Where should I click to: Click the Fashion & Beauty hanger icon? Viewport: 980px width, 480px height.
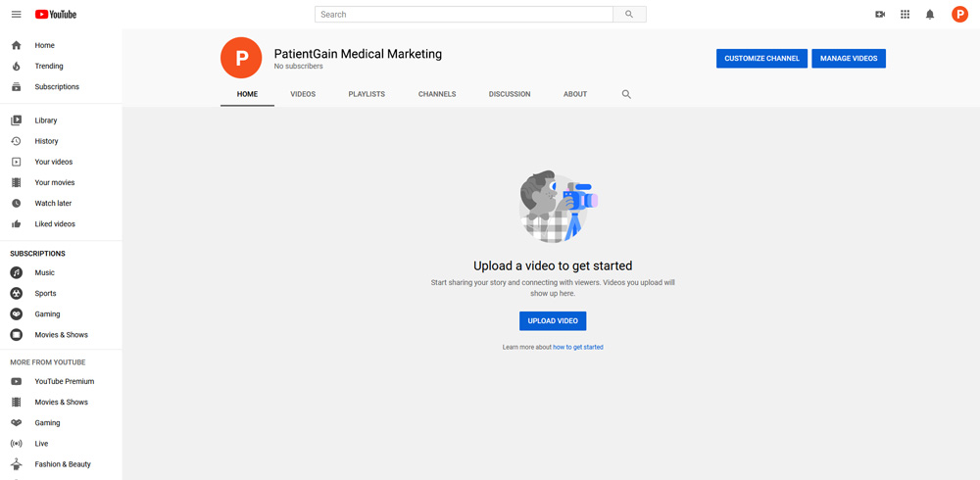(x=17, y=464)
